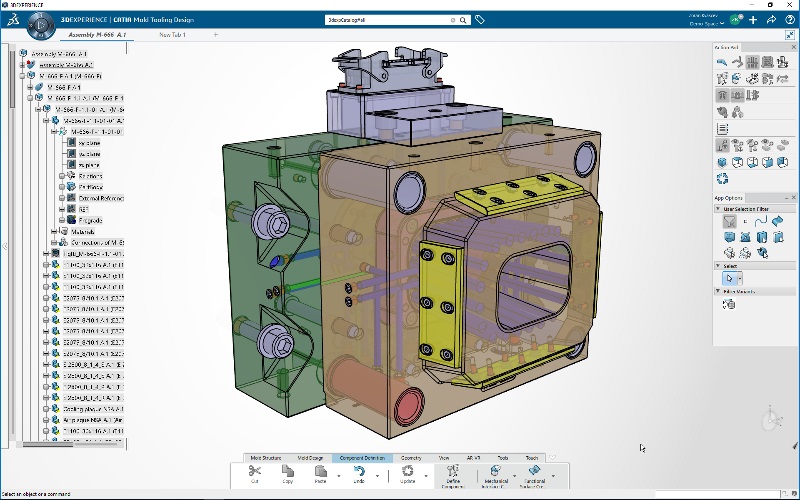Open the Geometry tab in action bar
The image size is (800, 500).
[x=411, y=457]
